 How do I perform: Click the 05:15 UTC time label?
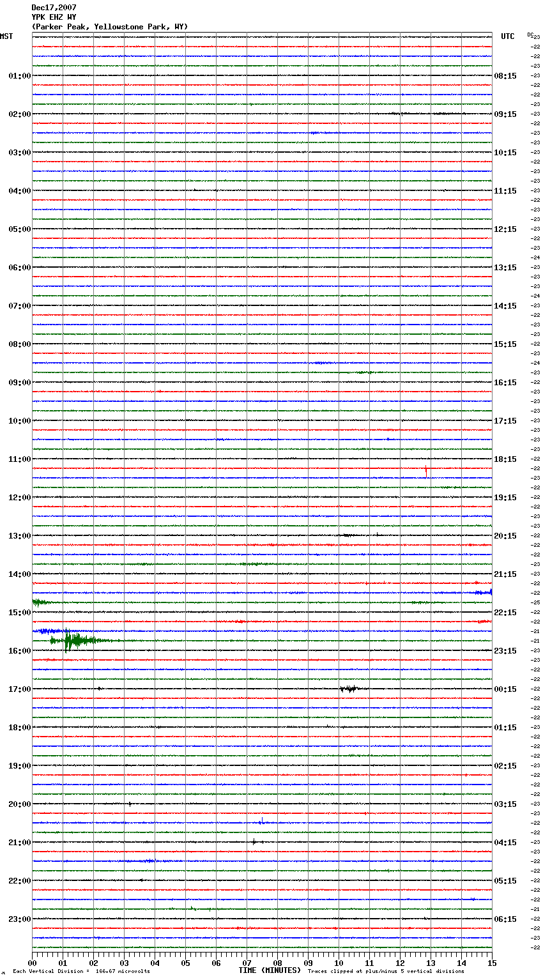505,881
